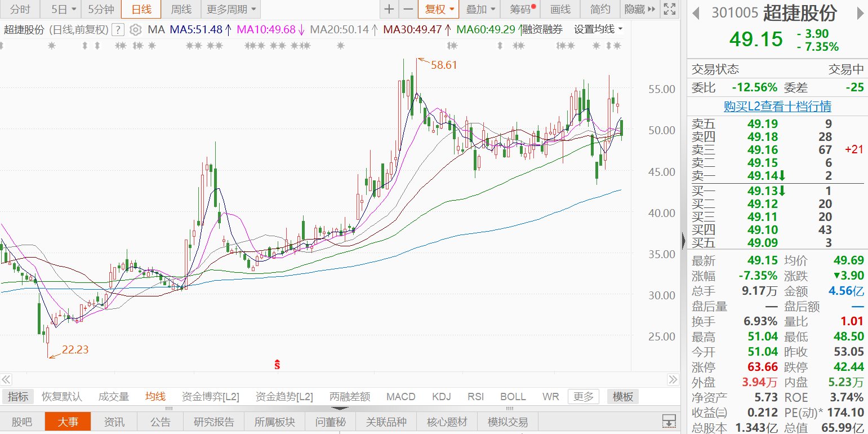Expand the 设置均线 dropdown
Image resolution: width=868 pixels, height=434 pixels.
pyautogui.click(x=598, y=29)
